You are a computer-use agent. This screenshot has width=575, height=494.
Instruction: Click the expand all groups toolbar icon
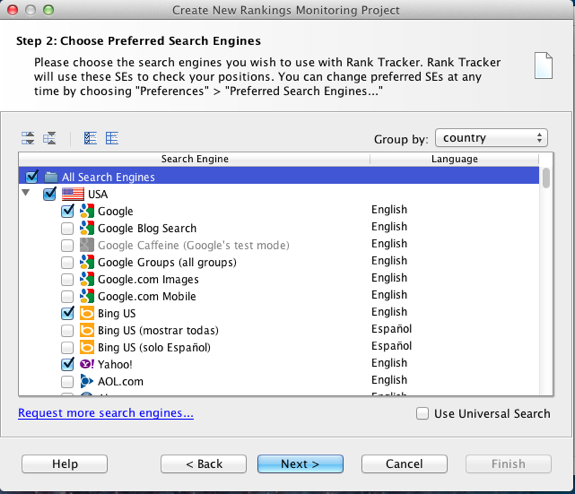pyautogui.click(x=28, y=138)
